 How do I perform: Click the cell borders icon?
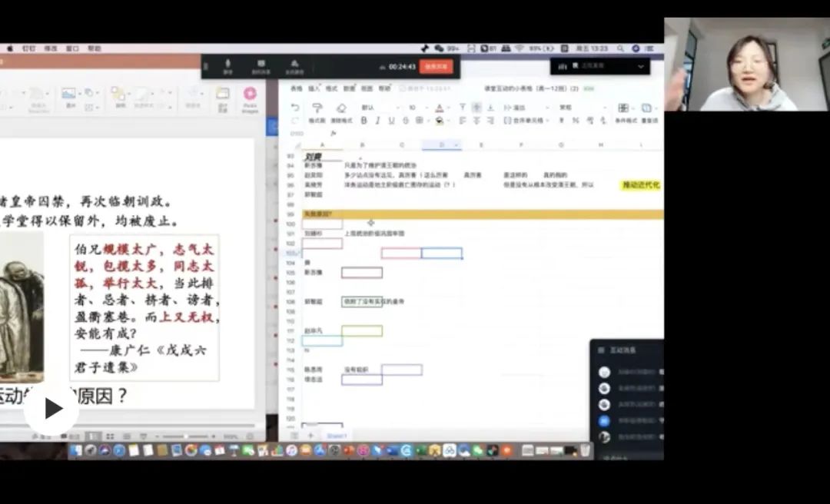coord(420,121)
